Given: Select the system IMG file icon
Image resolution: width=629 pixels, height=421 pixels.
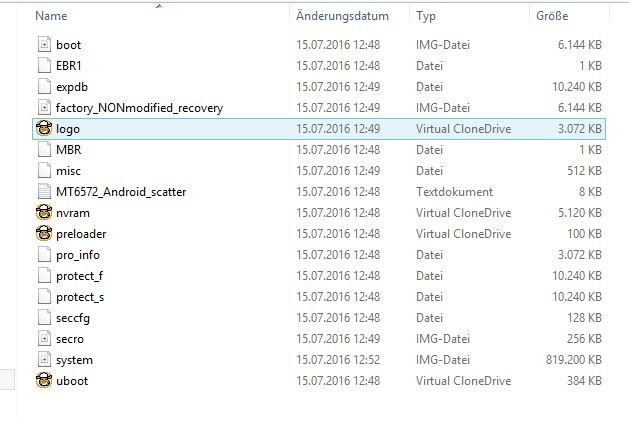Looking at the screenshot, I should pyautogui.click(x=44, y=360).
